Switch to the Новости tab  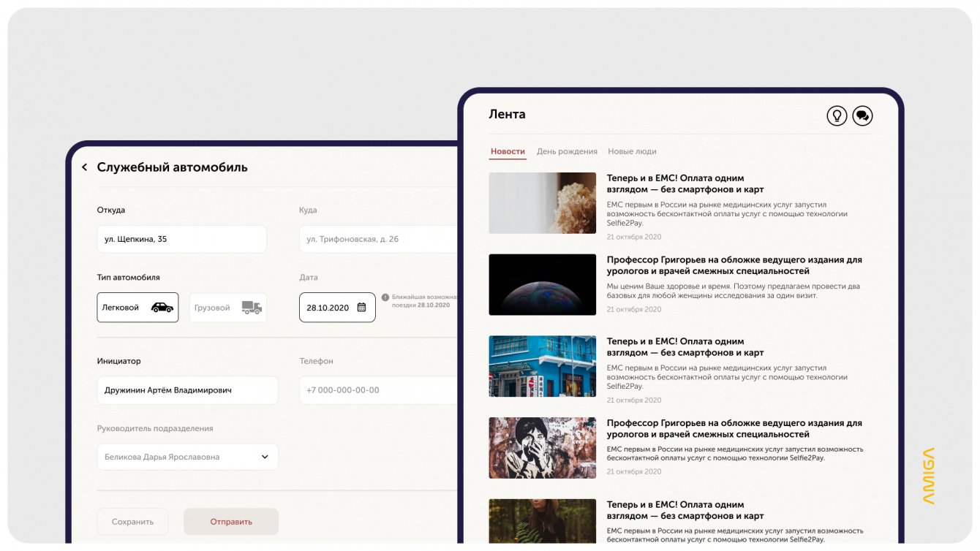[508, 152]
